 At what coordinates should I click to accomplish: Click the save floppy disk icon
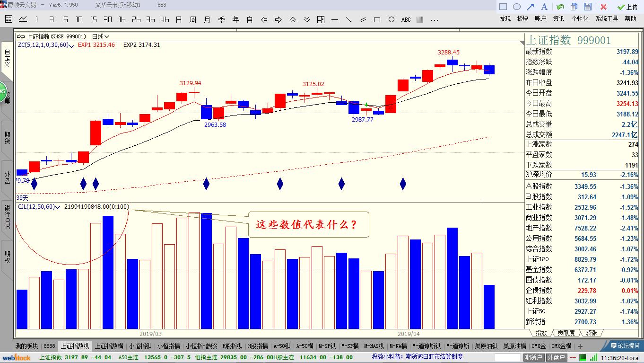(588, 7)
